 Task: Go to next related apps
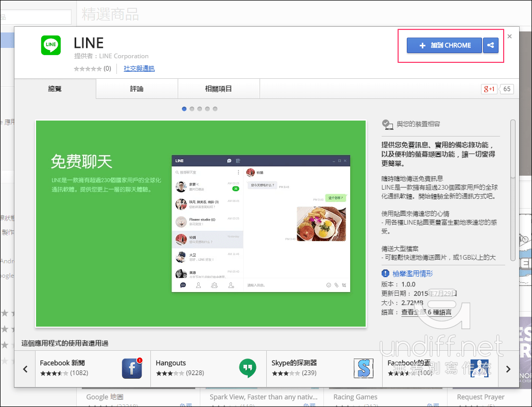[508, 369]
